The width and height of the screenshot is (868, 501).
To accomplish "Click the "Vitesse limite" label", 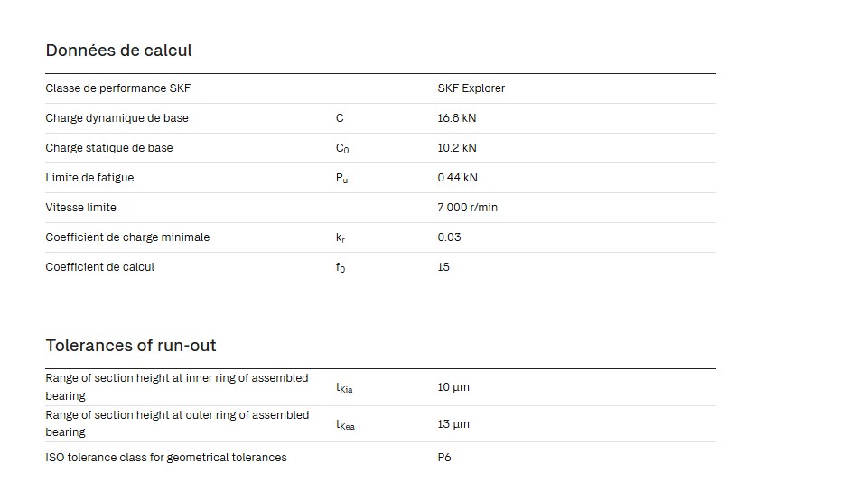I will pos(80,208).
